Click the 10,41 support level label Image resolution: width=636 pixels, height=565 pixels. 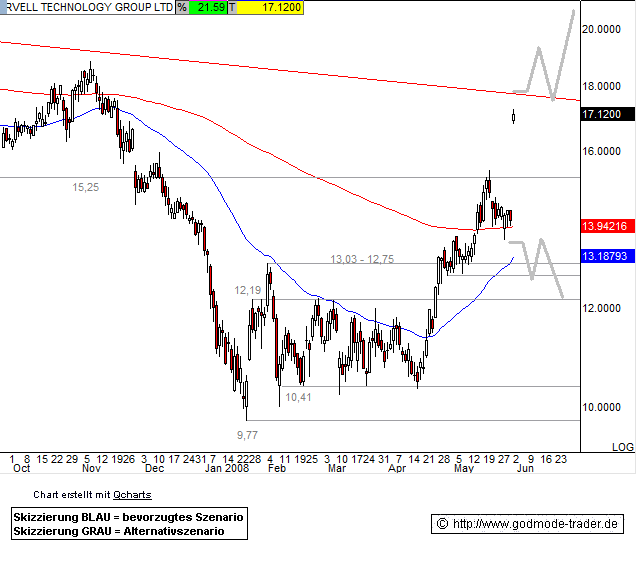click(x=298, y=397)
